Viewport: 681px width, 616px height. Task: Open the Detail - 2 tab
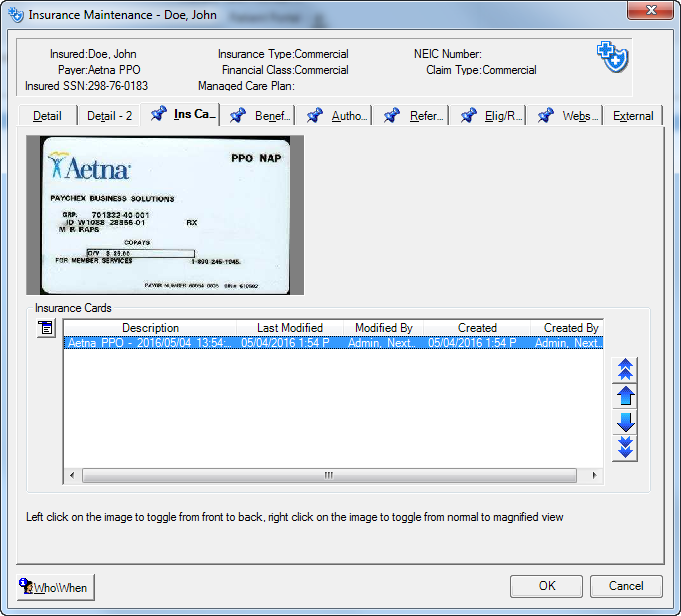(109, 116)
